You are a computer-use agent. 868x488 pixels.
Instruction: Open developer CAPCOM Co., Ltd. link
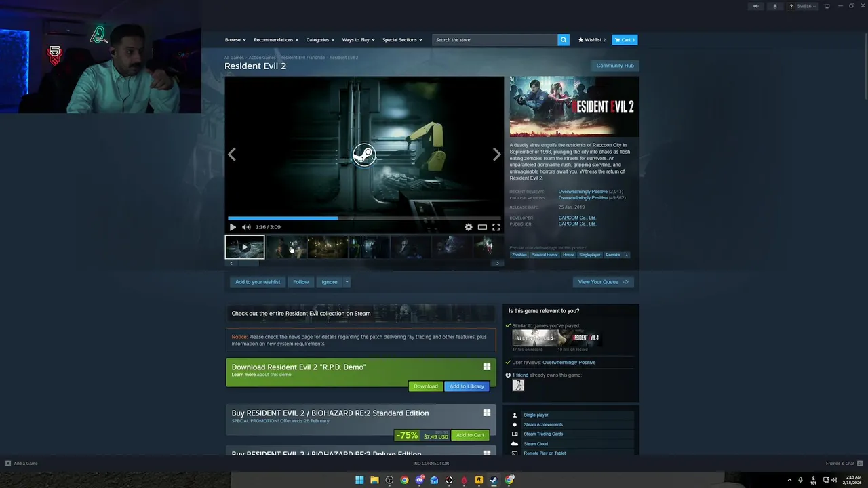tap(577, 218)
